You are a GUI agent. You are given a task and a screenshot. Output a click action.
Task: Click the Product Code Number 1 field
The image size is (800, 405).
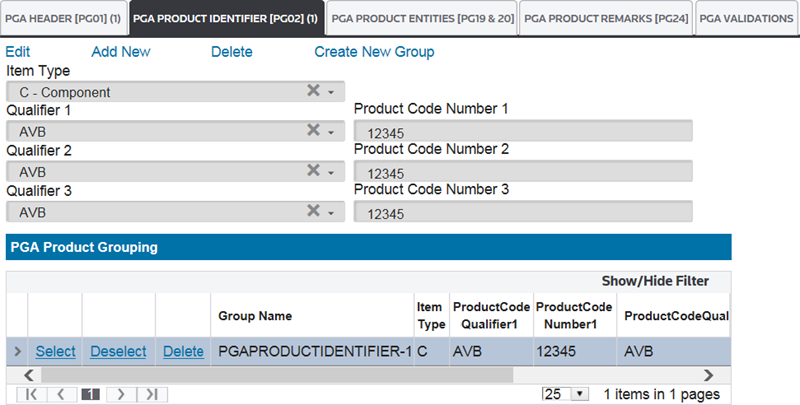click(522, 131)
